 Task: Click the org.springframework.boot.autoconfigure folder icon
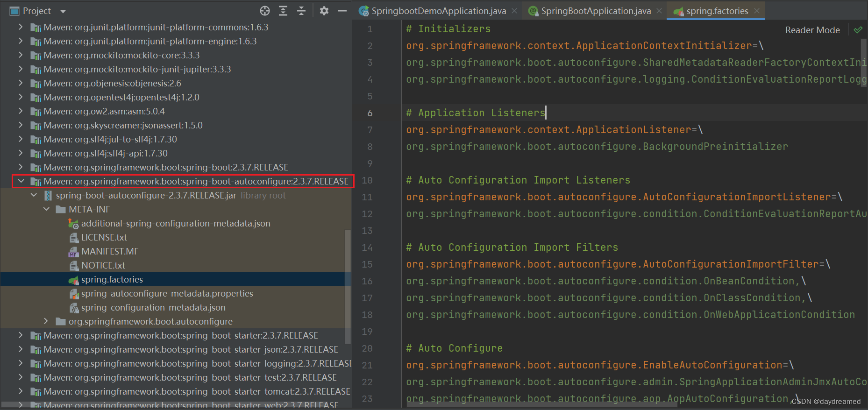(x=60, y=321)
